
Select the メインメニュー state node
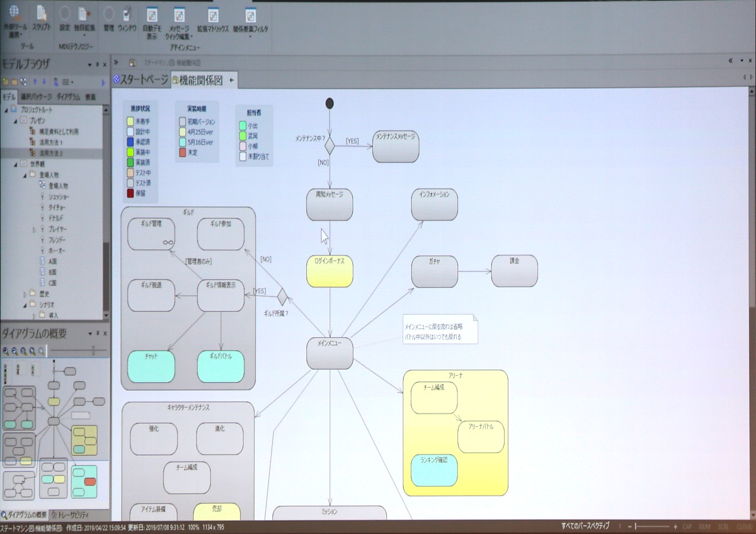pyautogui.click(x=329, y=353)
